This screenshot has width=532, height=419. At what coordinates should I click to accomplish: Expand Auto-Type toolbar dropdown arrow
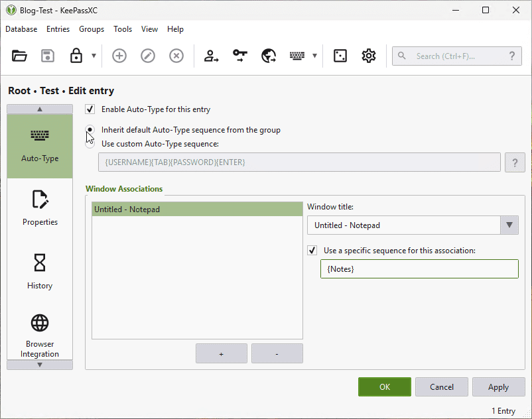314,56
